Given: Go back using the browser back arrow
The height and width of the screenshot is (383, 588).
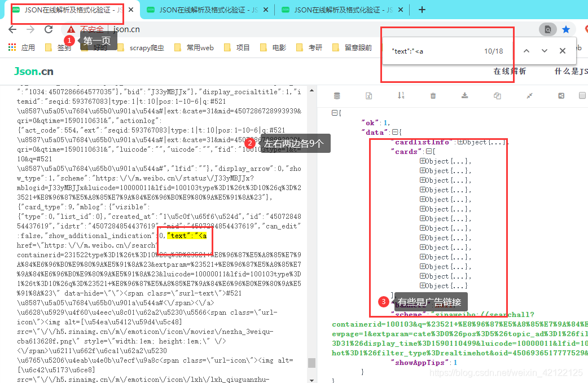Looking at the screenshot, I should point(12,29).
